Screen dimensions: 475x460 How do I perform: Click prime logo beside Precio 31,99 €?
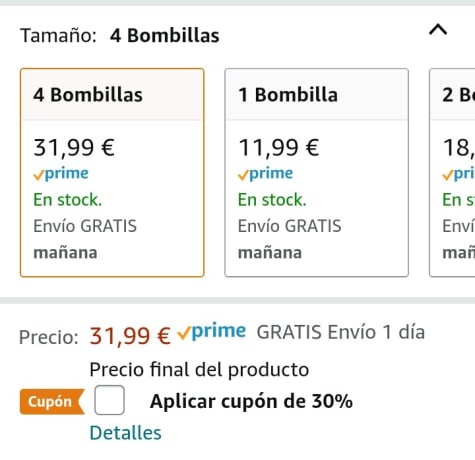click(x=212, y=332)
